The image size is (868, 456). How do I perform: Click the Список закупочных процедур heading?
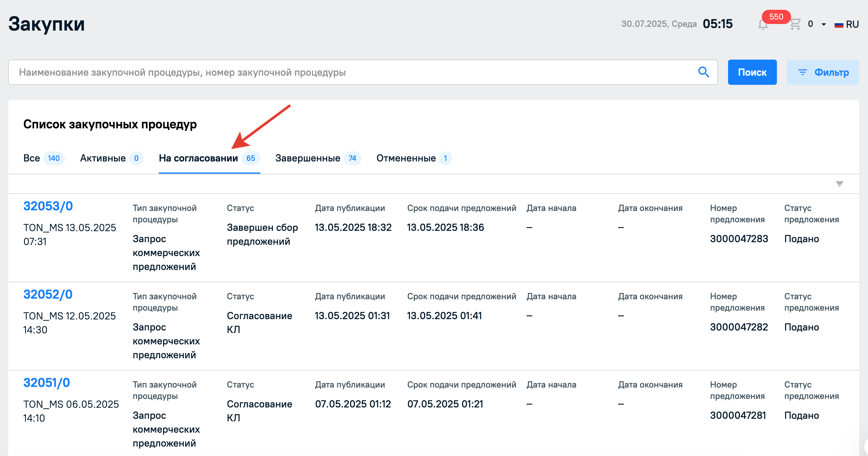coord(110,124)
